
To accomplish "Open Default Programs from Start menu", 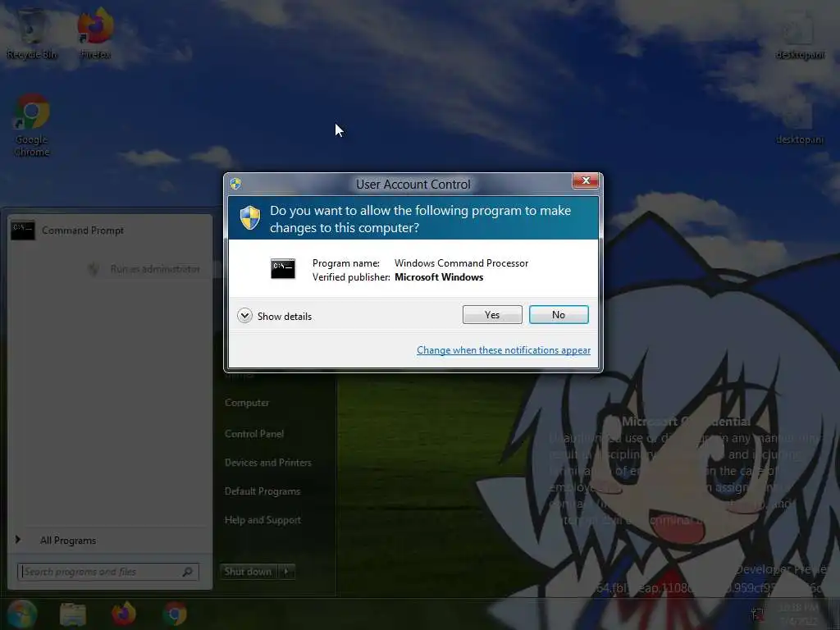I will (262, 492).
